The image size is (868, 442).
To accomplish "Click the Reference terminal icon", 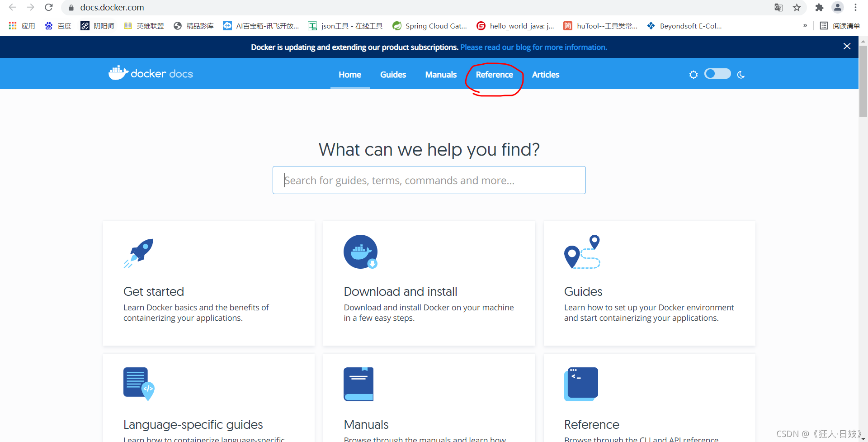I will click(x=581, y=384).
